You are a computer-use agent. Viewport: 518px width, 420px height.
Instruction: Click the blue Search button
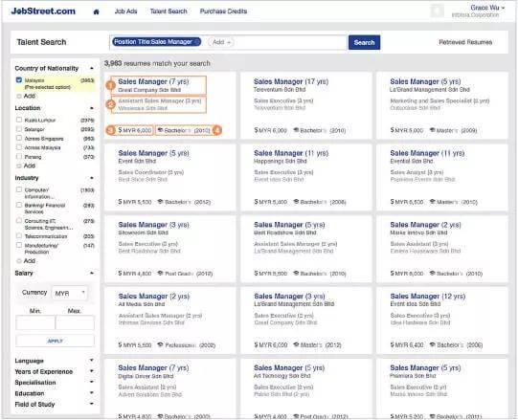(x=364, y=42)
